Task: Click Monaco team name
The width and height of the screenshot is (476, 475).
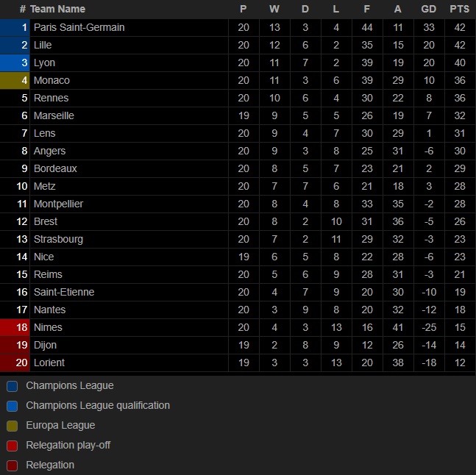Action: [51, 80]
